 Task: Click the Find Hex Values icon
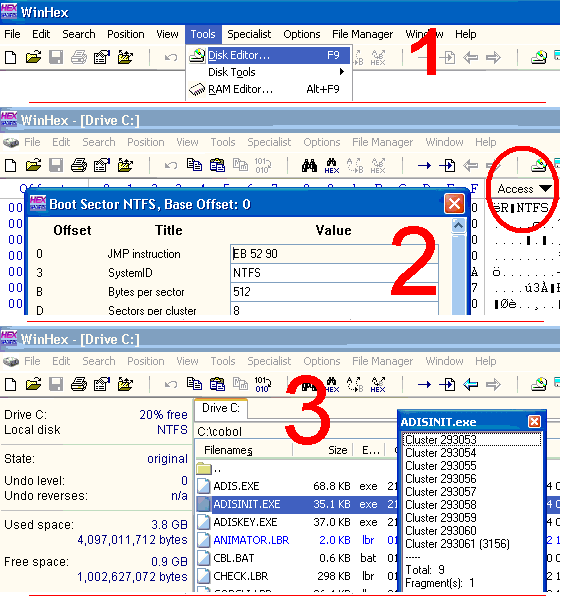332,166
